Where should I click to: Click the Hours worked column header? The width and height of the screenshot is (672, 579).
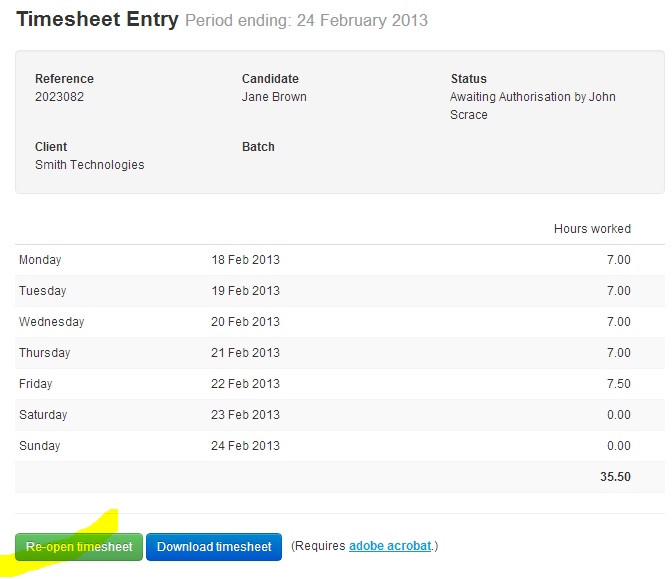pyautogui.click(x=592, y=229)
